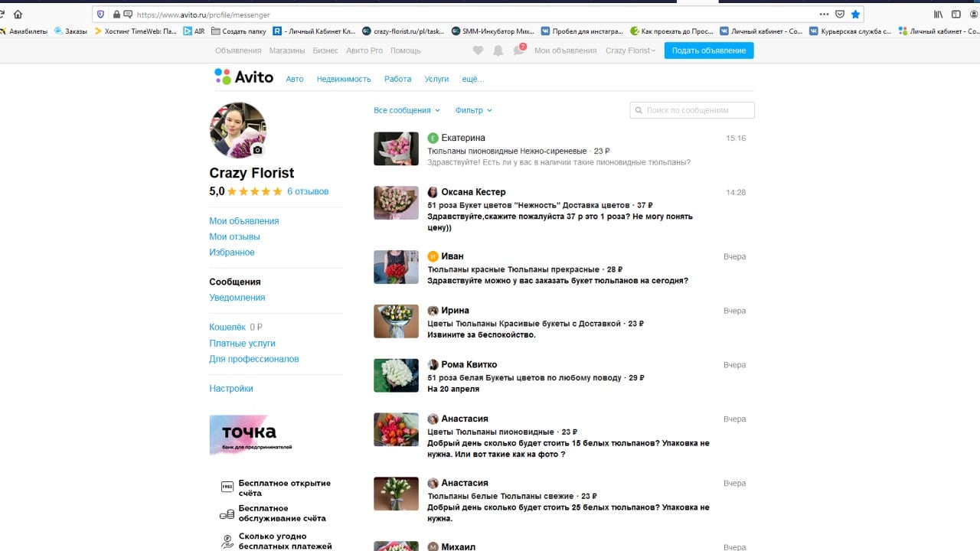The height and width of the screenshot is (551, 980).
Task: Open 'Работа' category
Action: click(x=397, y=79)
